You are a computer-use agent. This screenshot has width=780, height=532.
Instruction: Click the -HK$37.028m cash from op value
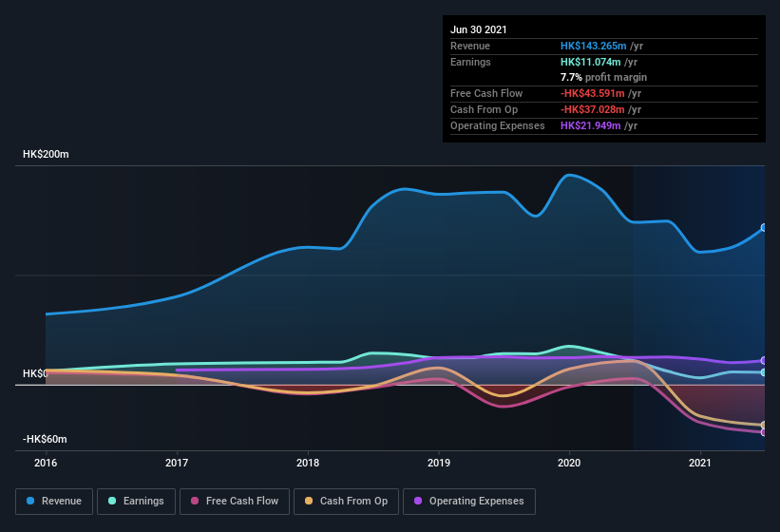(593, 109)
